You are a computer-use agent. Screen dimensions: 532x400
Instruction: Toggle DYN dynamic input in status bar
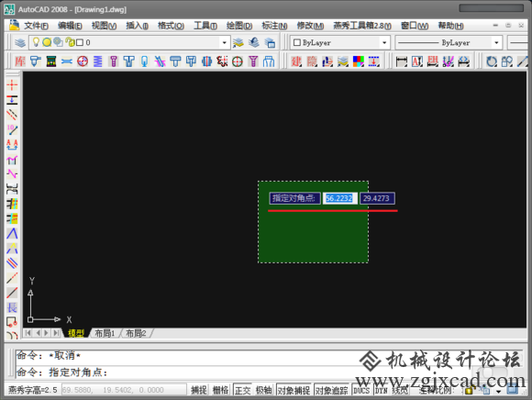381,391
